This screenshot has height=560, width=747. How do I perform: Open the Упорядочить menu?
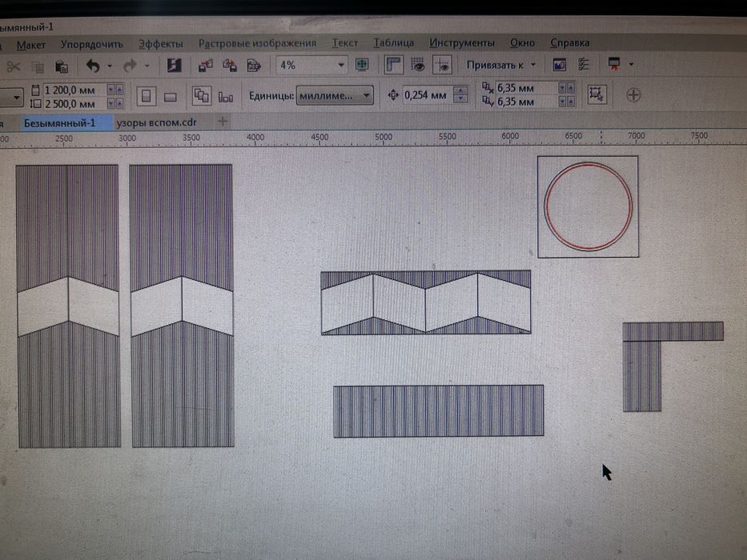(91, 44)
